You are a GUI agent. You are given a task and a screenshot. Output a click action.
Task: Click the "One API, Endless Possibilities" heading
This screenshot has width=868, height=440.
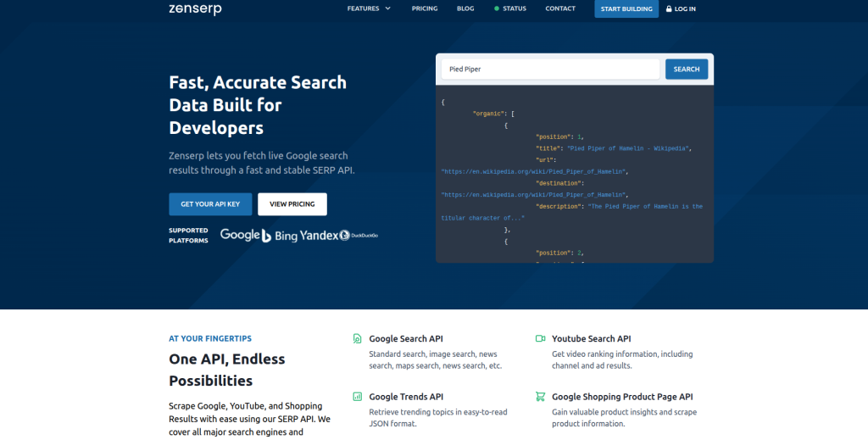click(227, 370)
